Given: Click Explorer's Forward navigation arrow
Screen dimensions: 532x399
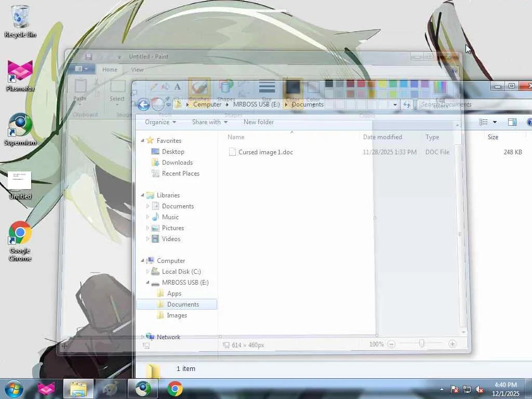Looking at the screenshot, I should [158, 104].
